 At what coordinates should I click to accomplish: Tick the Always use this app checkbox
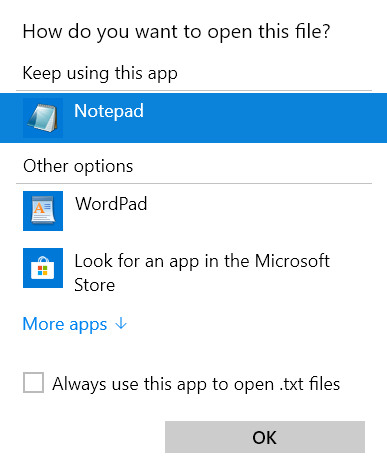tap(33, 383)
